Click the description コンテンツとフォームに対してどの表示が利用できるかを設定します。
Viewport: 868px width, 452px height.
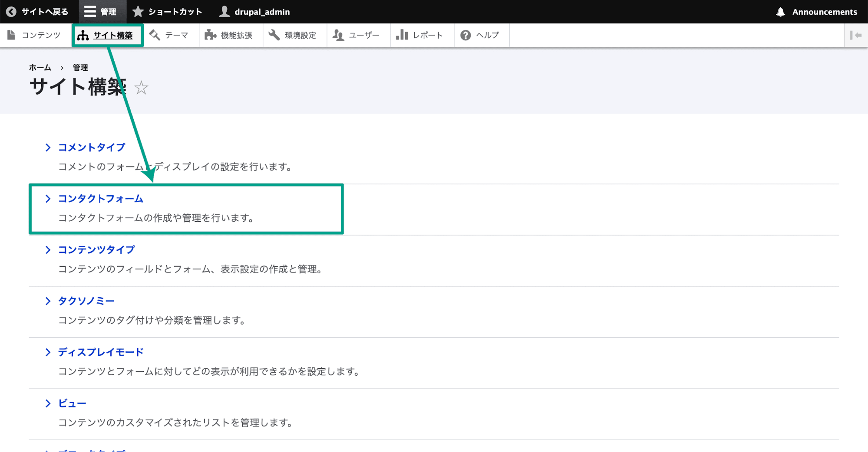point(210,371)
